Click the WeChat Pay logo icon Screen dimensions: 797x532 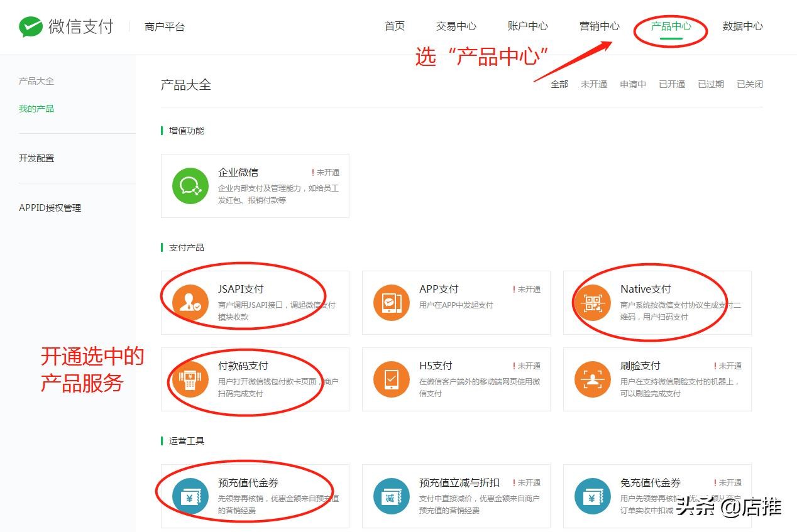30,26
